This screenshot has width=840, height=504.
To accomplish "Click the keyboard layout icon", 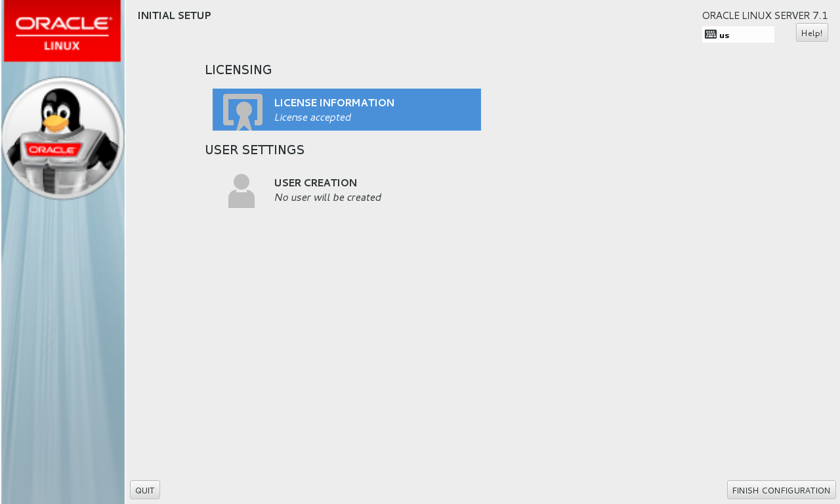I will point(711,34).
